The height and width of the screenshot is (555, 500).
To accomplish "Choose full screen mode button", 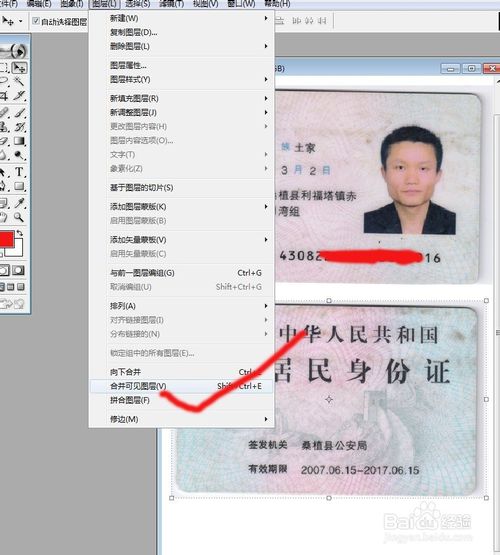I will point(21,287).
